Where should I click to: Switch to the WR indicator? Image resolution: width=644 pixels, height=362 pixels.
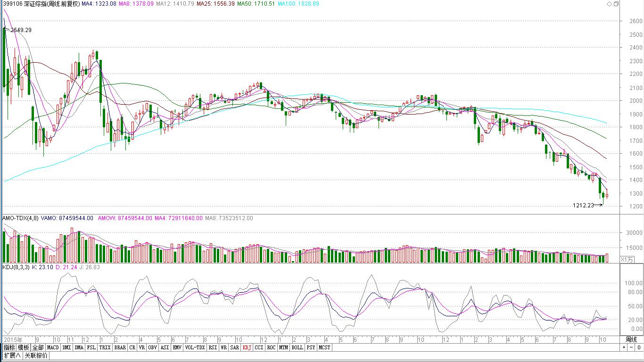point(224,347)
